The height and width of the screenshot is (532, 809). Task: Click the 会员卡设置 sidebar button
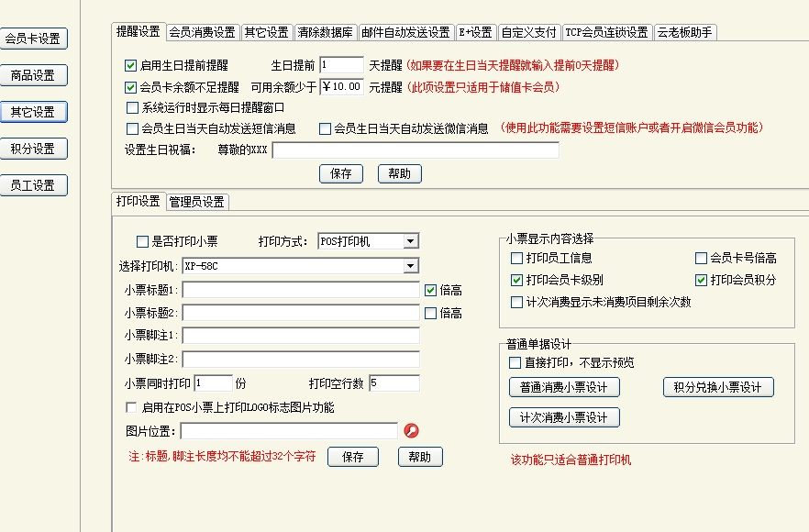tap(33, 39)
